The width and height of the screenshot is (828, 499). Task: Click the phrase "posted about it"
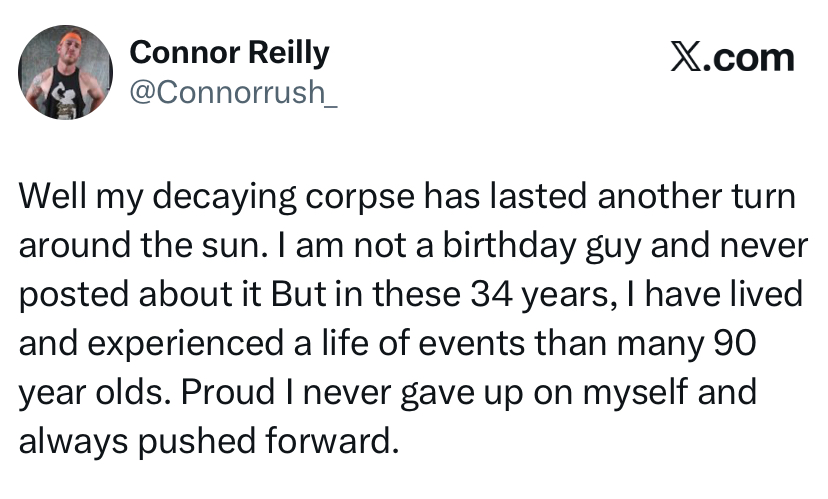pyautogui.click(x=138, y=294)
